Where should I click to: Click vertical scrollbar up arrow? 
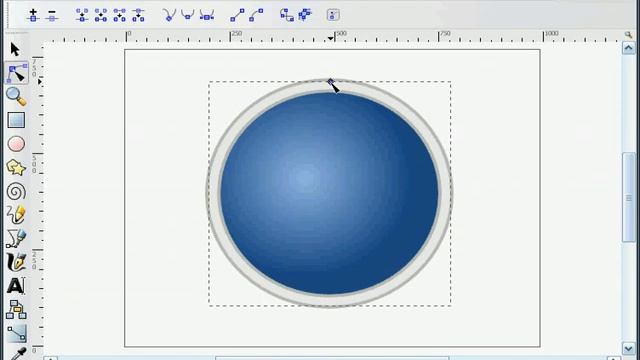pyautogui.click(x=628, y=49)
